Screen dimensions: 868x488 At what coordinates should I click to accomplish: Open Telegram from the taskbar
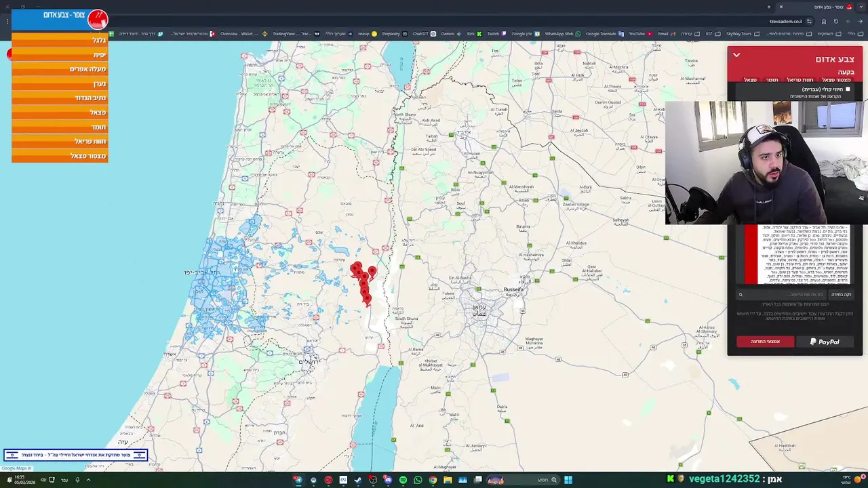pos(298,480)
